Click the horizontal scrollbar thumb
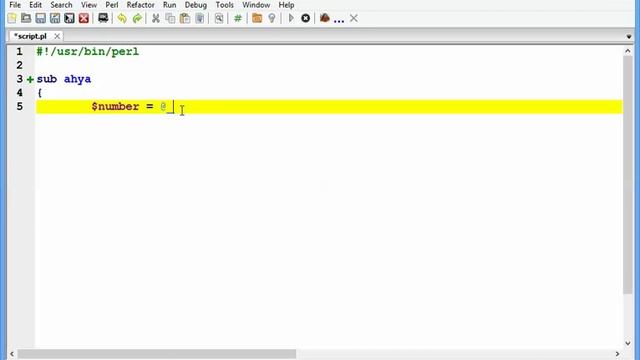 pos(157,354)
